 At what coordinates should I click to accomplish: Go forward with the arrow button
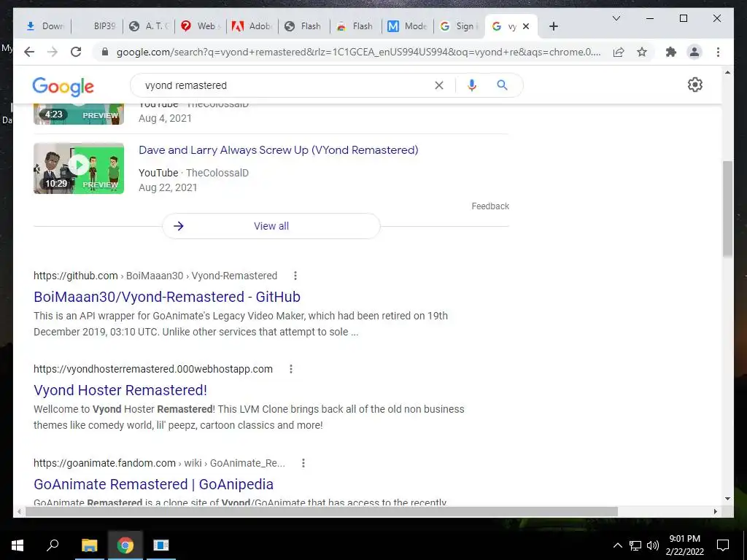(x=53, y=52)
